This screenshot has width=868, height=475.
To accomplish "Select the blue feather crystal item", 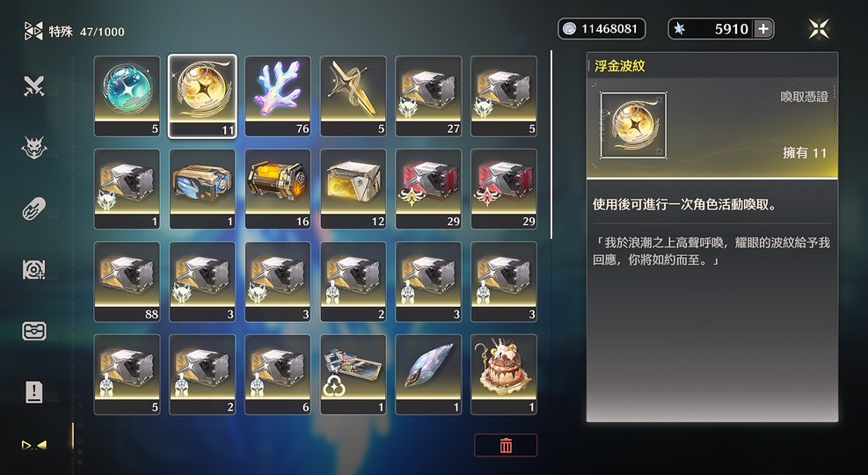I will pos(428,374).
